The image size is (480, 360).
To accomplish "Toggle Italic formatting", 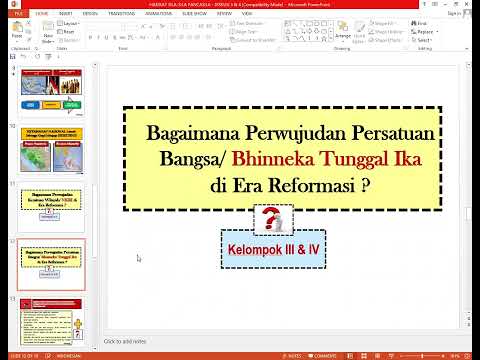I will point(98,38).
